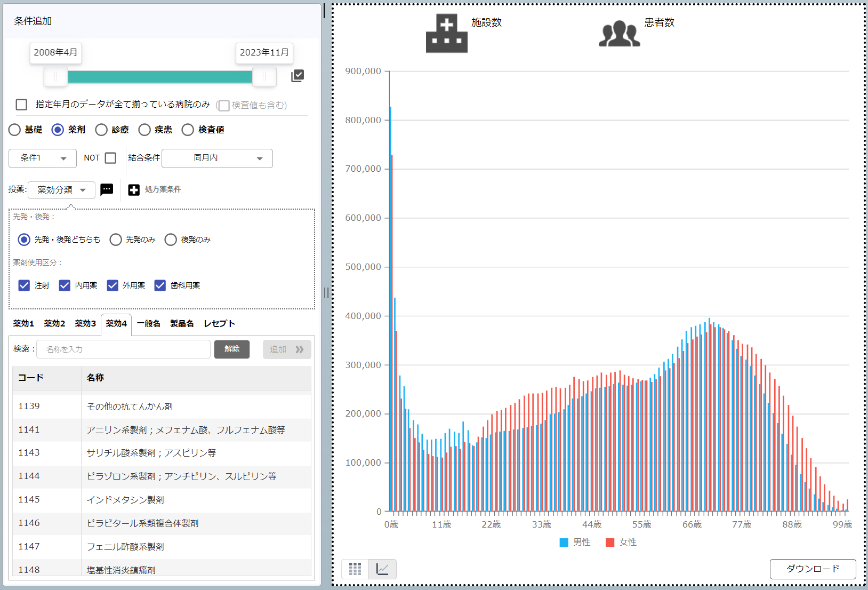Select row 1148 塩基性消炎鎮痛剤
The height and width of the screenshot is (590, 868).
coord(162,568)
